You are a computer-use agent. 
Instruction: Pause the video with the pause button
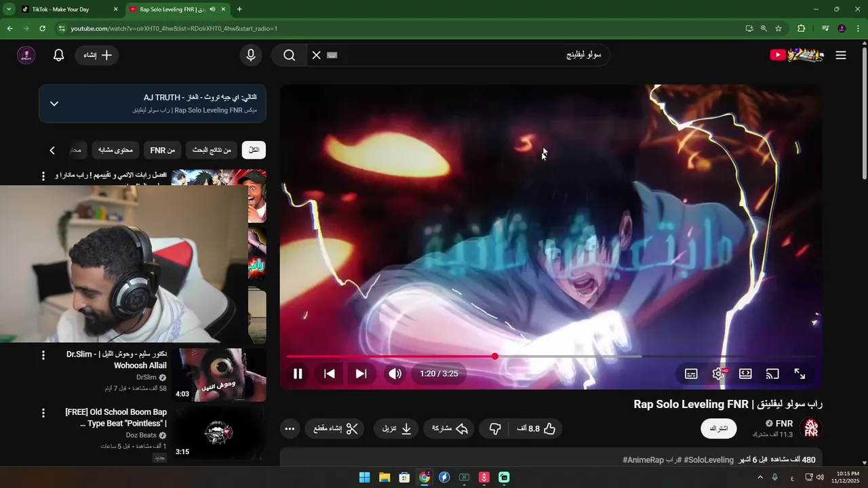[298, 373]
